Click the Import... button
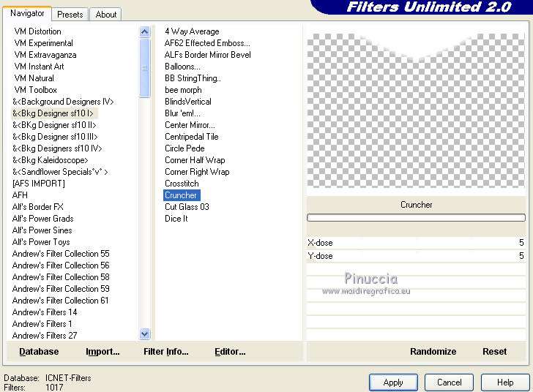 (102, 352)
